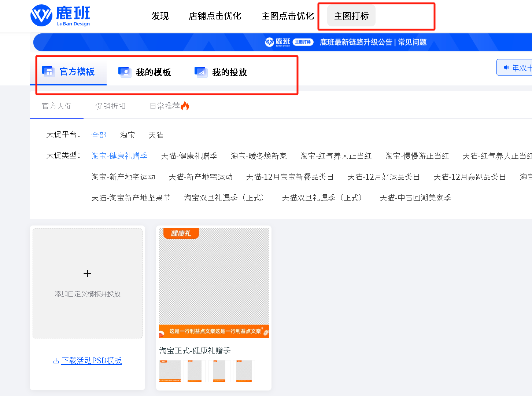The width and height of the screenshot is (532, 396).
Task: Select the 主图打标 navigation item
Action: coord(351,16)
